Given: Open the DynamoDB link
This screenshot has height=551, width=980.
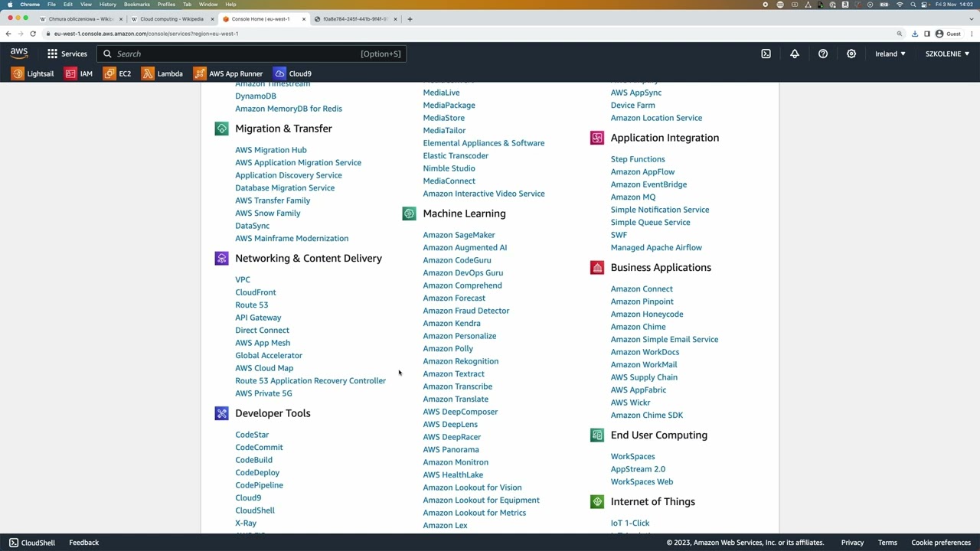Looking at the screenshot, I should (256, 96).
